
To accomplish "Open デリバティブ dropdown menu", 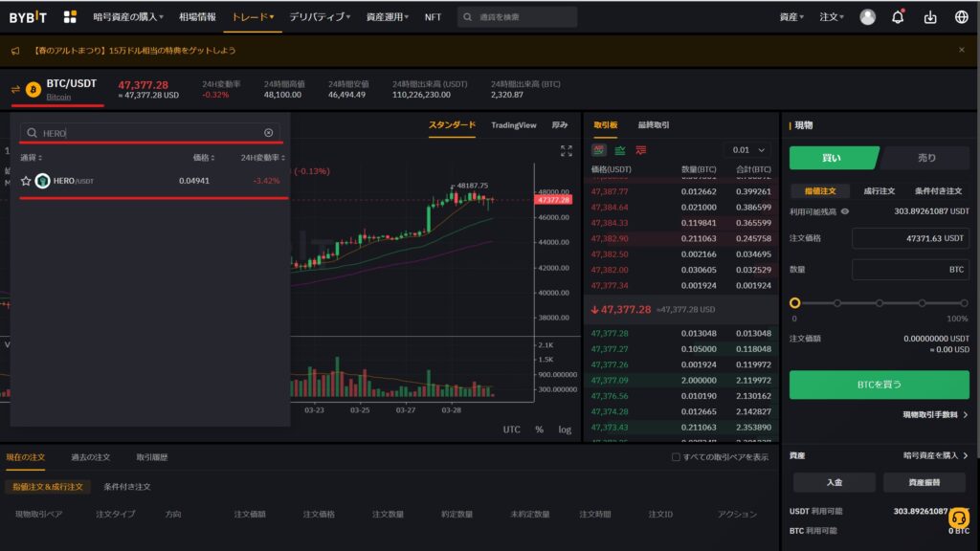I will tap(320, 17).
